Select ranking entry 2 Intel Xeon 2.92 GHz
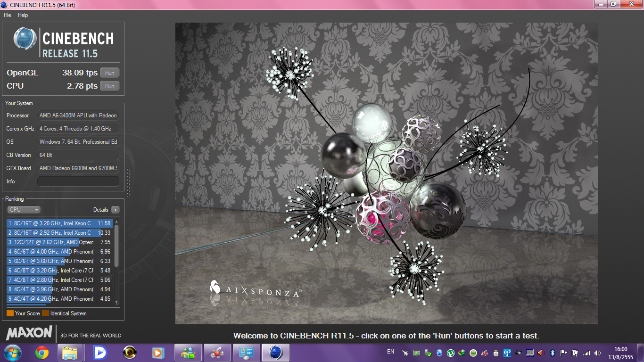Viewport: 644px width, 362px height. [59, 233]
